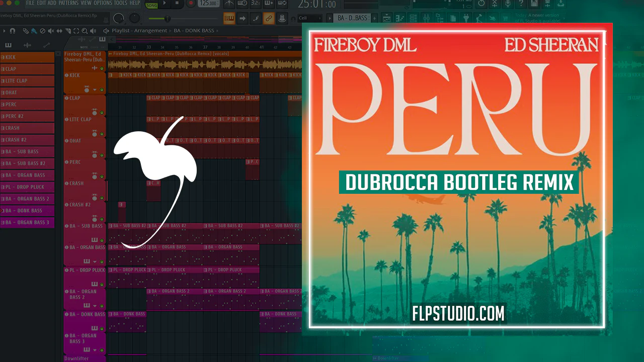644x362 pixels.
Task: Open the EDIT menu
Action: tap(42, 3)
